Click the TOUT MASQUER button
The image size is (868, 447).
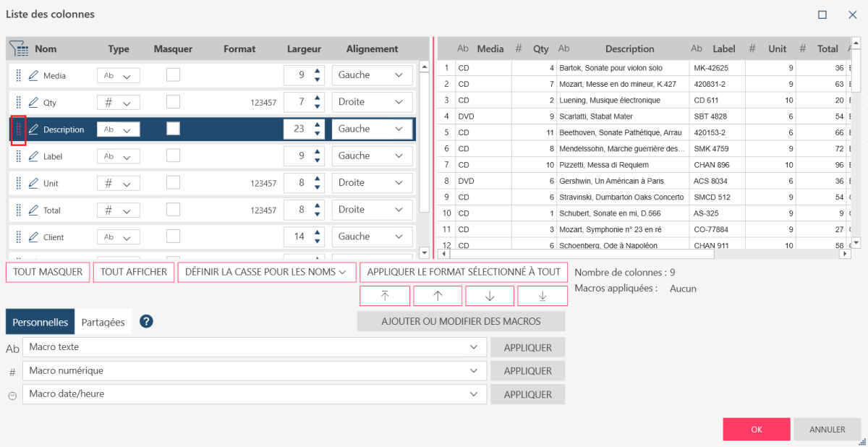pos(48,272)
